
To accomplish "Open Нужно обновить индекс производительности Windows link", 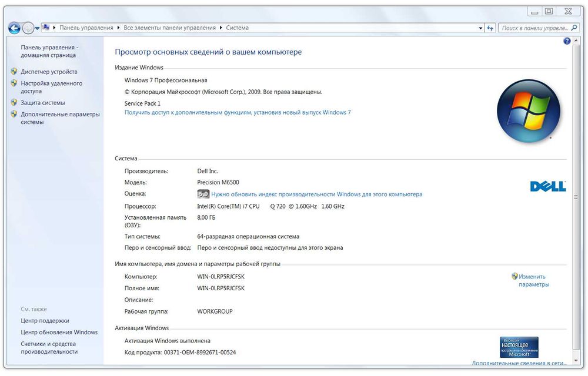I will 316,194.
